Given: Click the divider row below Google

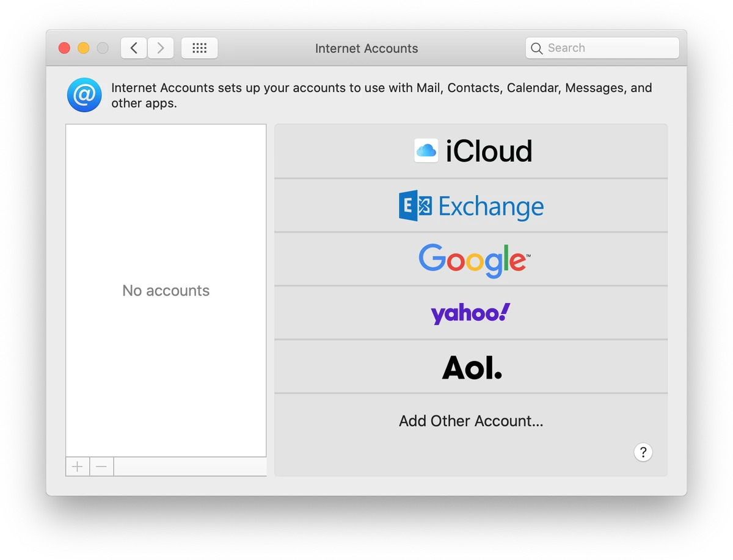Looking at the screenshot, I should click(x=471, y=285).
